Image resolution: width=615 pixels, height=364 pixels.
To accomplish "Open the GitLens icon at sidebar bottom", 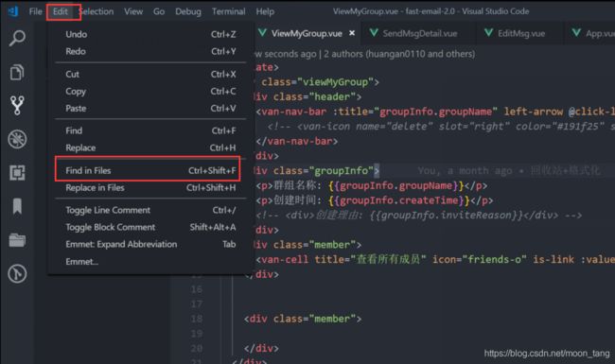I will [x=17, y=273].
